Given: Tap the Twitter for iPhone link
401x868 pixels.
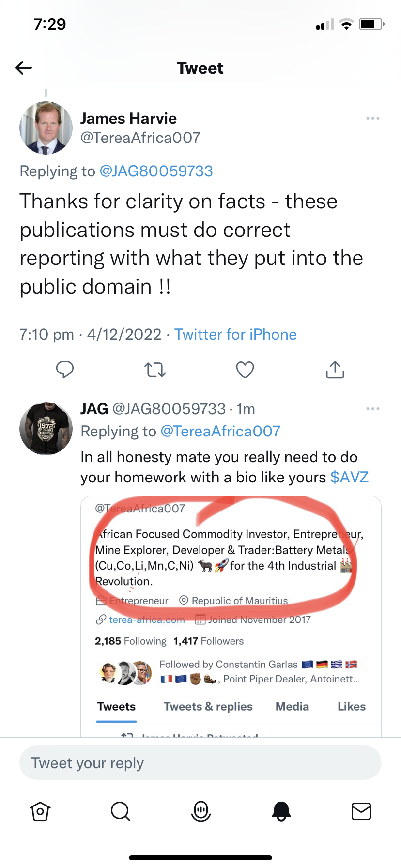Looking at the screenshot, I should click(235, 334).
